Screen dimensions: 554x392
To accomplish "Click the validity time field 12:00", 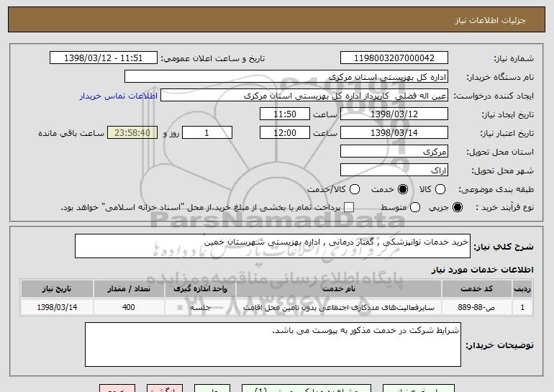I will (x=285, y=133).
